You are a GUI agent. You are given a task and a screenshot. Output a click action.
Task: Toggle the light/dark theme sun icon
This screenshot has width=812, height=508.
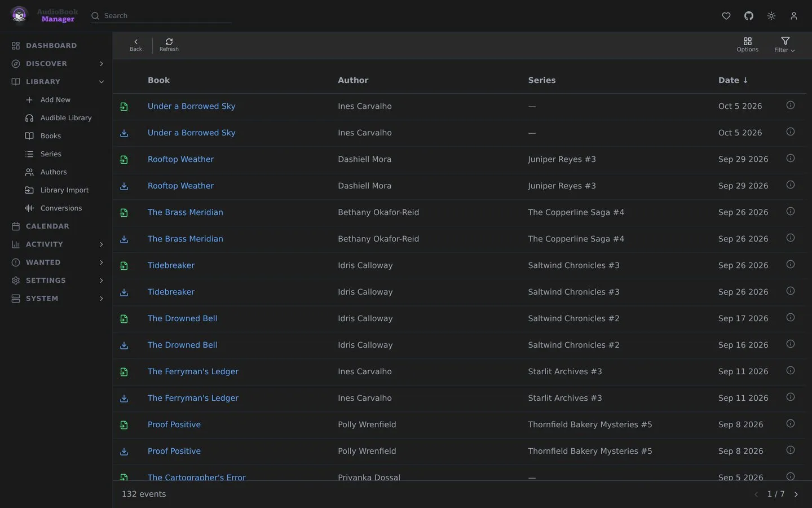click(771, 16)
